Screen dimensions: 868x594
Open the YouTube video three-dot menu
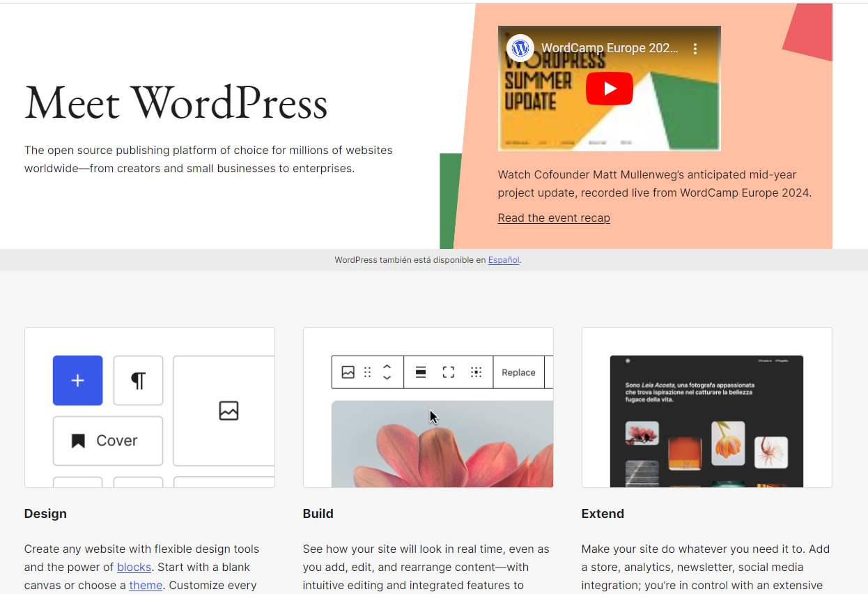pyautogui.click(x=695, y=49)
